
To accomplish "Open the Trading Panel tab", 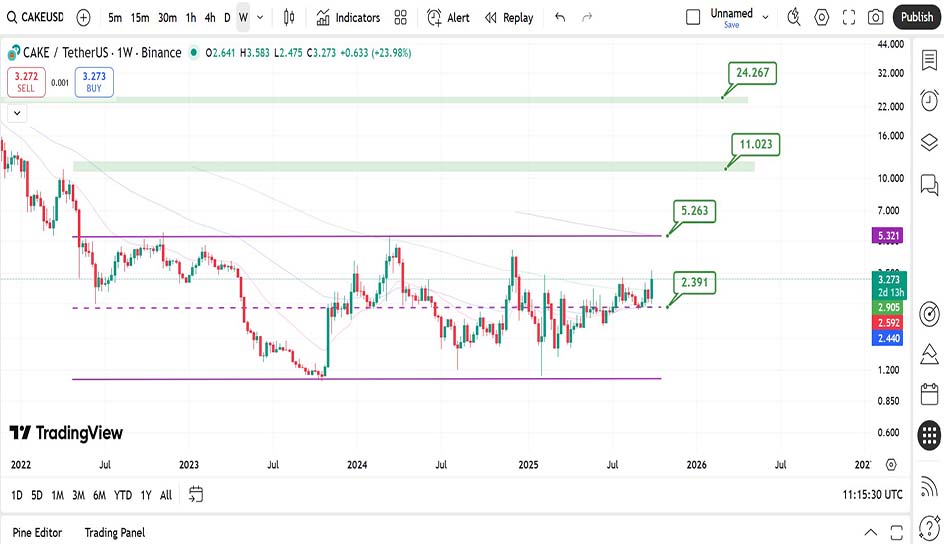I will point(114,532).
